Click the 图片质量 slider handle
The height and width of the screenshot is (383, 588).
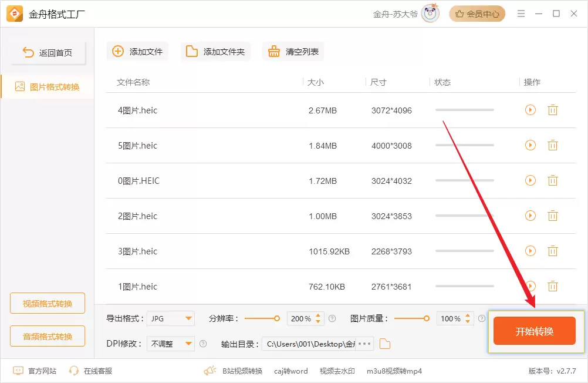point(427,318)
